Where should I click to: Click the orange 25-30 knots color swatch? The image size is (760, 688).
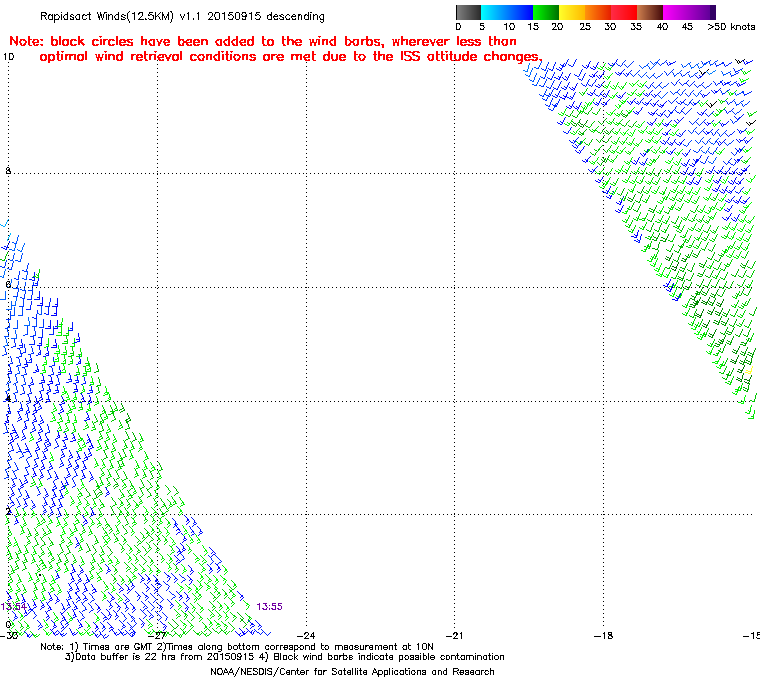point(598,12)
